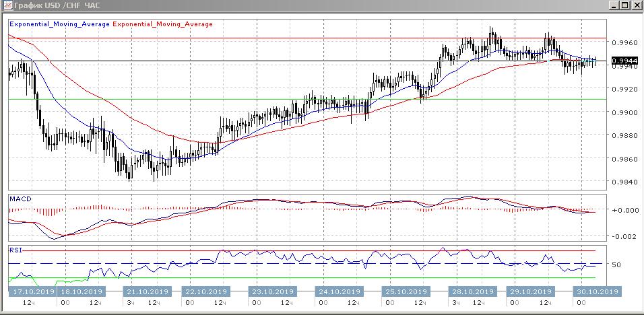
Task: Click the 23.10.2019 date marker
Action: 272,292
